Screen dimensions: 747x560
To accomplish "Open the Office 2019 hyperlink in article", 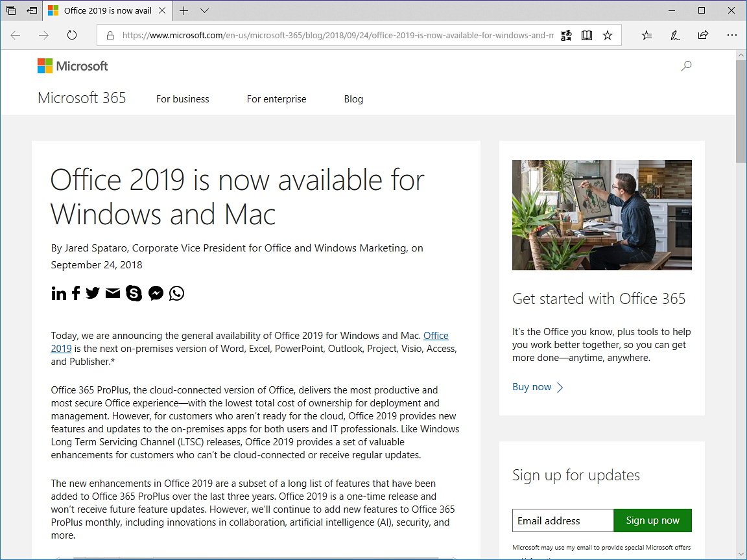I will [436, 336].
